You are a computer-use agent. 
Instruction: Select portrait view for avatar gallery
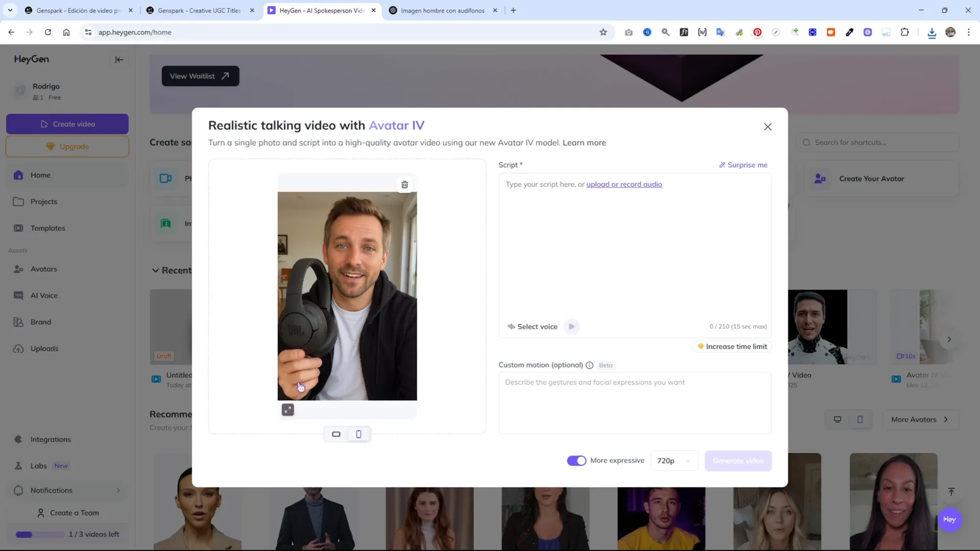(860, 419)
